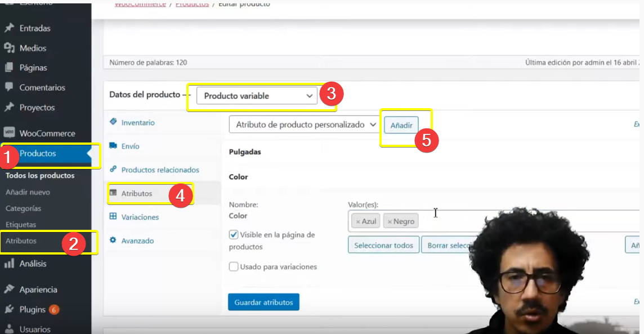Click the Análisis bar chart icon
Image resolution: width=644 pixels, height=334 pixels.
[9, 264]
